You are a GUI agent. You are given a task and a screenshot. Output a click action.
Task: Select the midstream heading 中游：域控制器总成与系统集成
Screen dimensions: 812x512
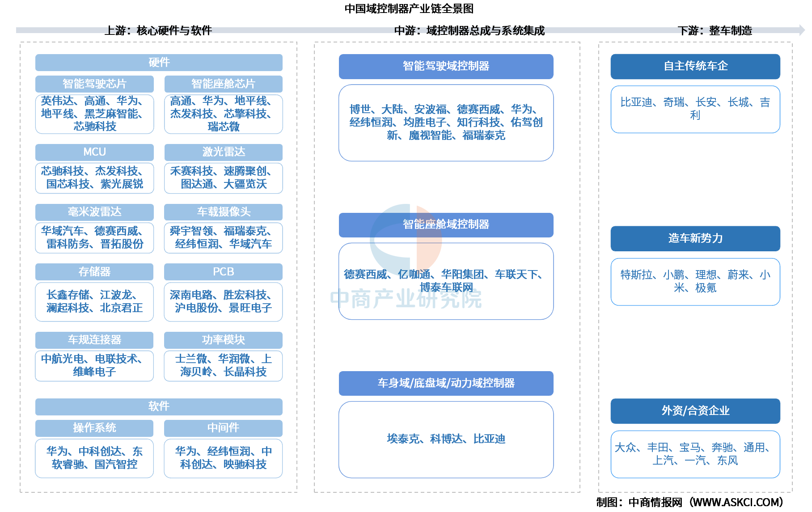click(x=469, y=30)
